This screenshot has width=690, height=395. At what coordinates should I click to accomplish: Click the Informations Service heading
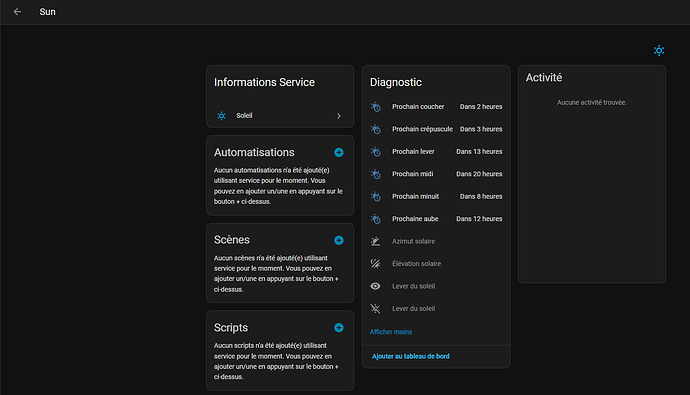[x=264, y=82]
